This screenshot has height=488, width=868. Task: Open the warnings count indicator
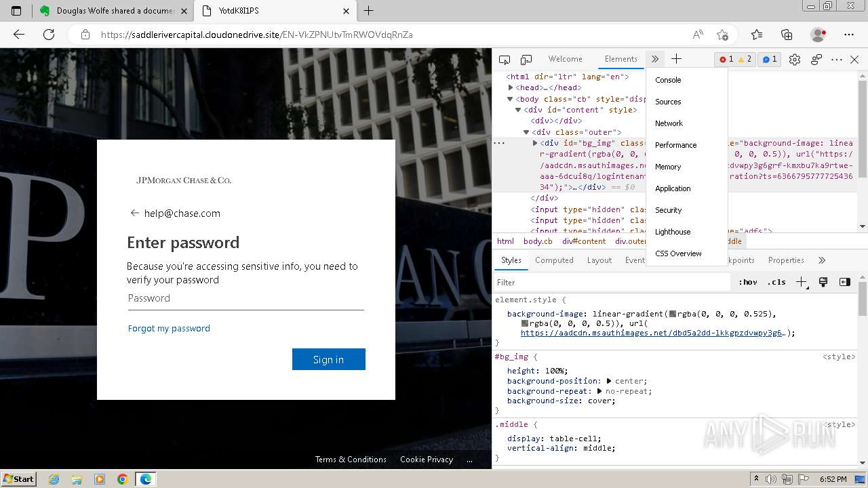(x=745, y=59)
